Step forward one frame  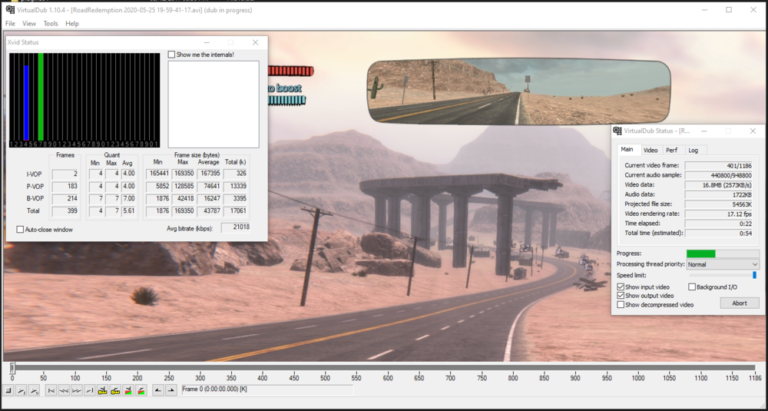[x=76, y=390]
